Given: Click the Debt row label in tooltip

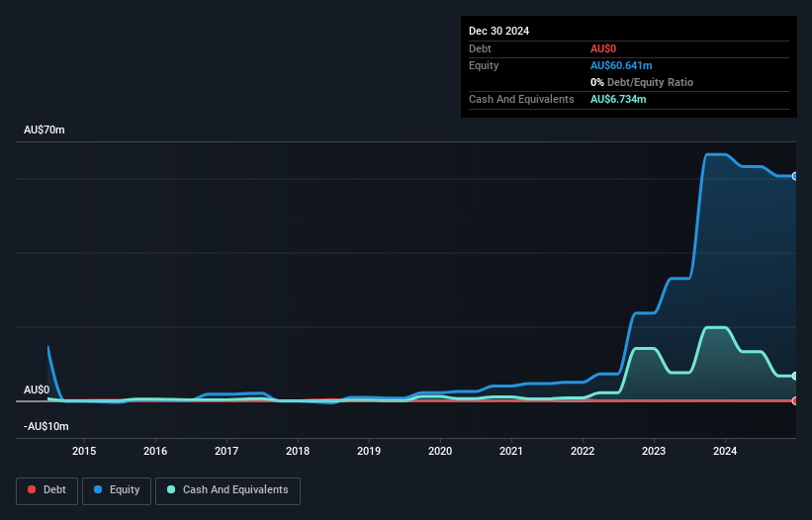Looking at the screenshot, I should [x=480, y=48].
